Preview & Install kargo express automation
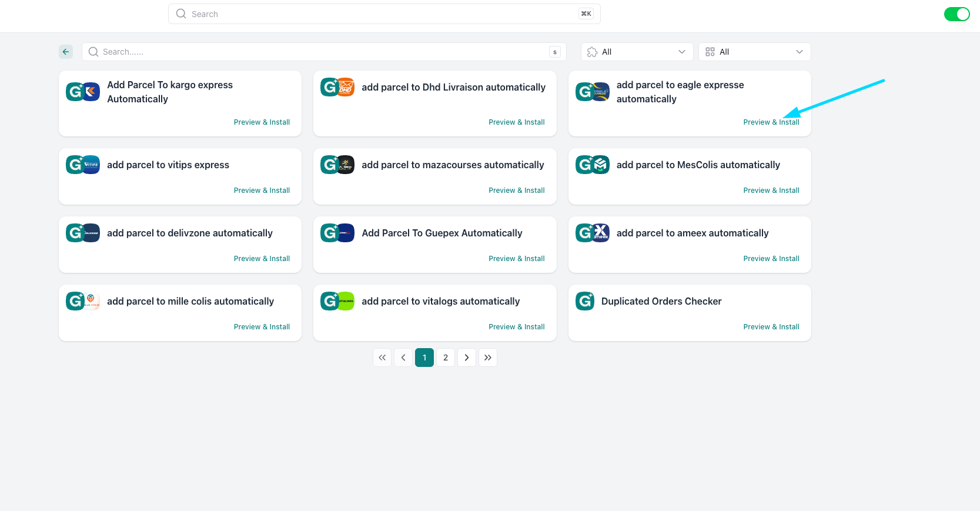Image resolution: width=980 pixels, height=511 pixels. 262,122
